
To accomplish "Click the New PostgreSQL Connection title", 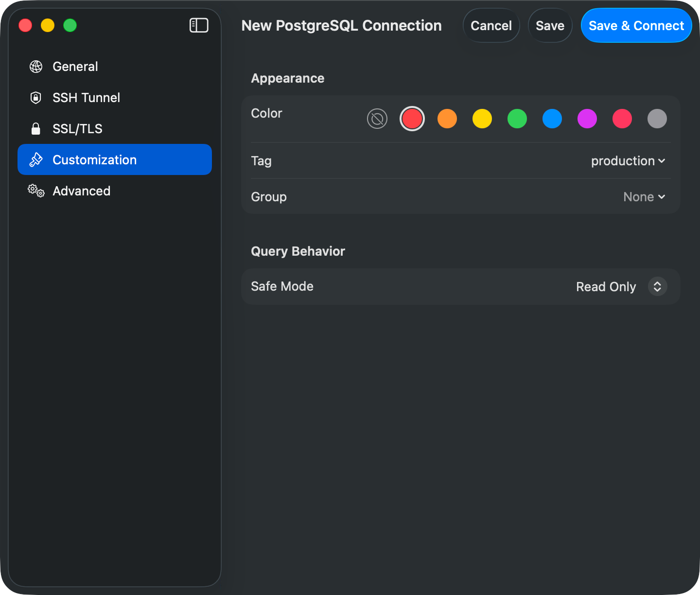I will [x=341, y=26].
